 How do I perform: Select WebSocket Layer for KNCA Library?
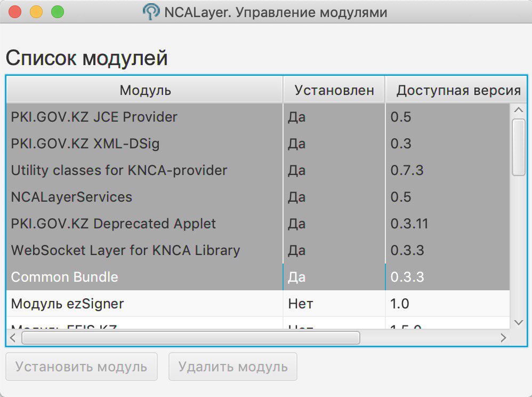pyautogui.click(x=258, y=250)
